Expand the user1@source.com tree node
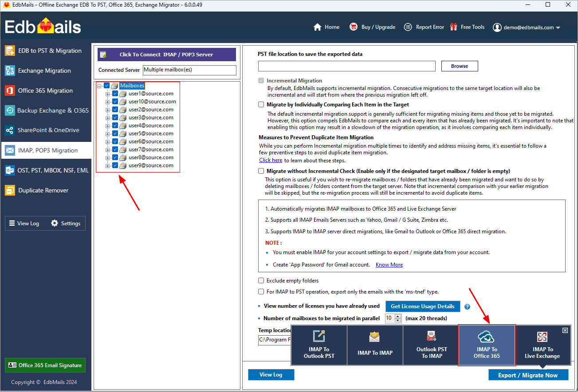578x392 pixels. (108, 94)
